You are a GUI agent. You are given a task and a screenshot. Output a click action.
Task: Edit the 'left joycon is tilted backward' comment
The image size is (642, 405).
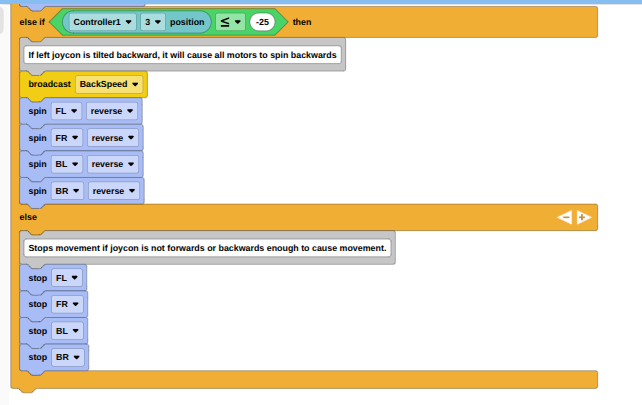pos(183,55)
